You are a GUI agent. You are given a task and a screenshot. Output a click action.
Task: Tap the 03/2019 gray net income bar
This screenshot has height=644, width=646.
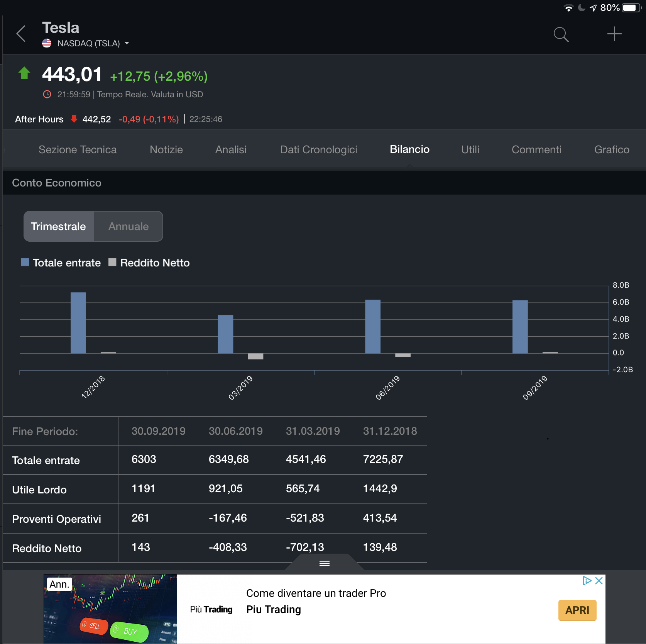255,356
